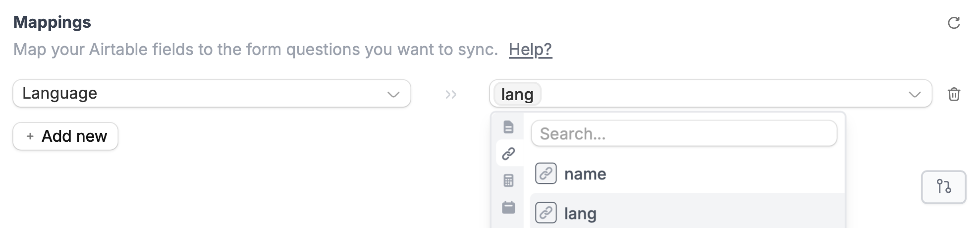Click the Search field in the dropdown
Screen dimensions: 980x228
684,133
